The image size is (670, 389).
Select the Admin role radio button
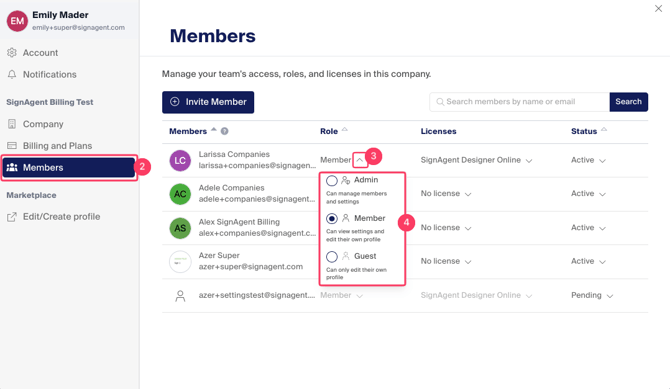pyautogui.click(x=332, y=180)
